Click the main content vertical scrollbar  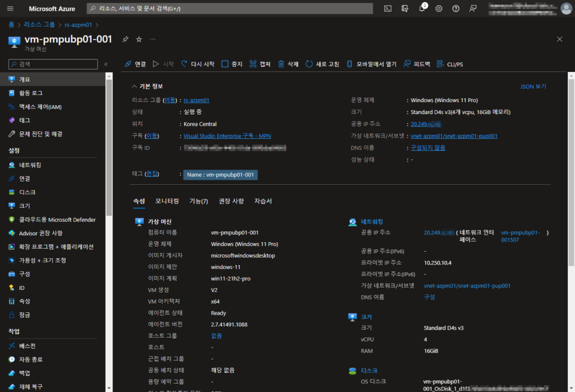coord(571,172)
